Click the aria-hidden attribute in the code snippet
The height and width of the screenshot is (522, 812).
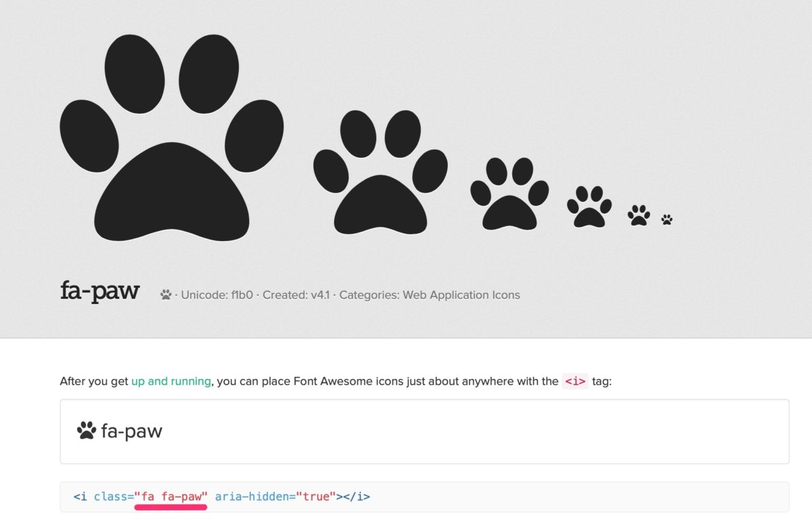(x=252, y=496)
